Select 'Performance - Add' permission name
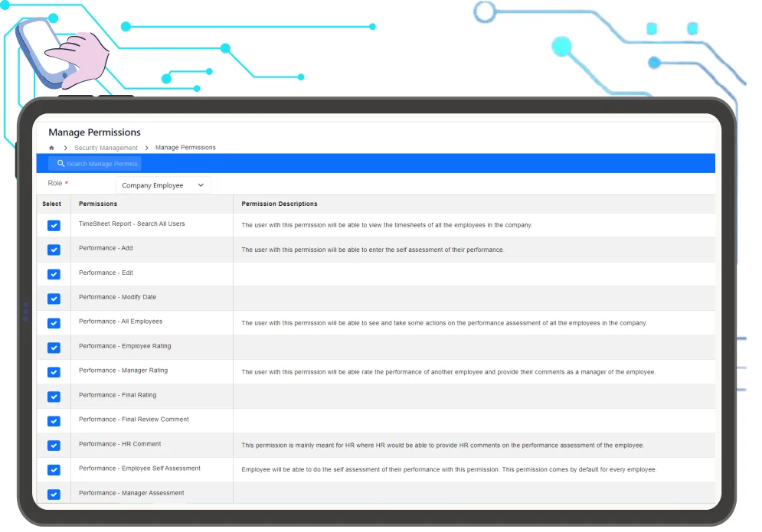Image resolution: width=762 pixels, height=532 pixels. [106, 248]
